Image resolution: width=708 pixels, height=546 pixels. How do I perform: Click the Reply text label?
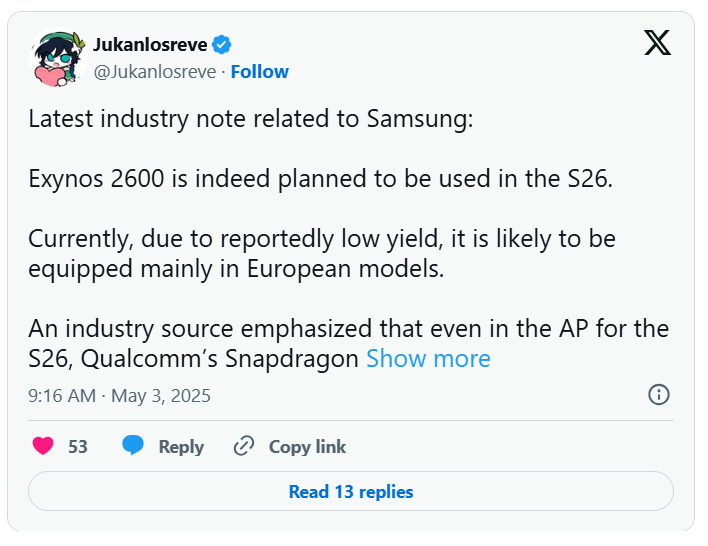pos(181,447)
